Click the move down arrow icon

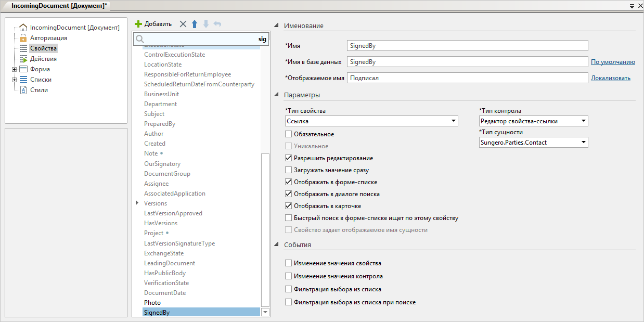coord(206,24)
